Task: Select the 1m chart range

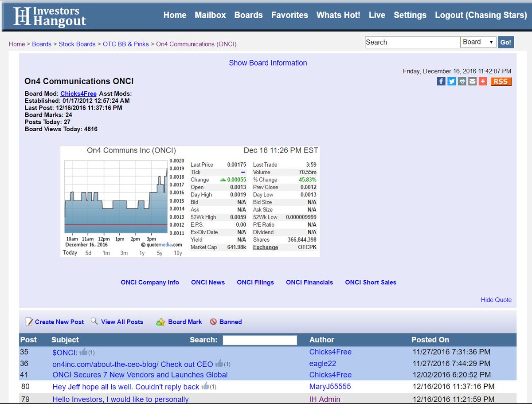Action: (x=106, y=253)
